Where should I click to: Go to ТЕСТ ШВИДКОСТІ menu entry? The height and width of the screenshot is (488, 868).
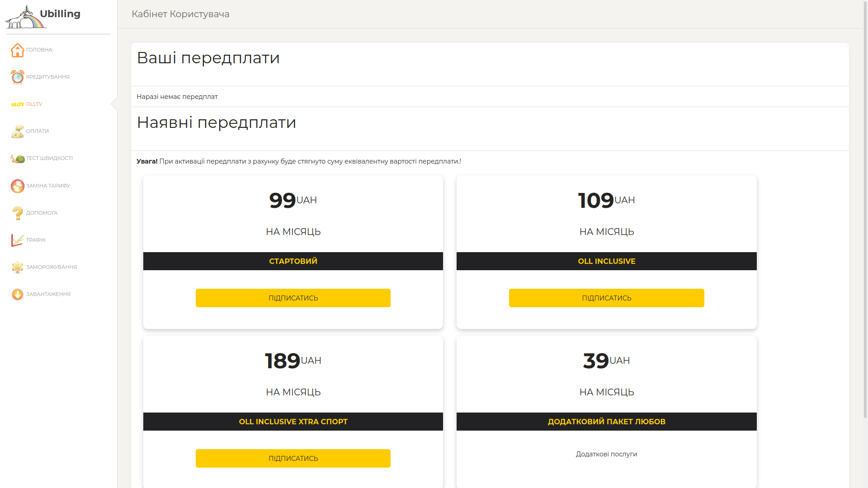49,158
